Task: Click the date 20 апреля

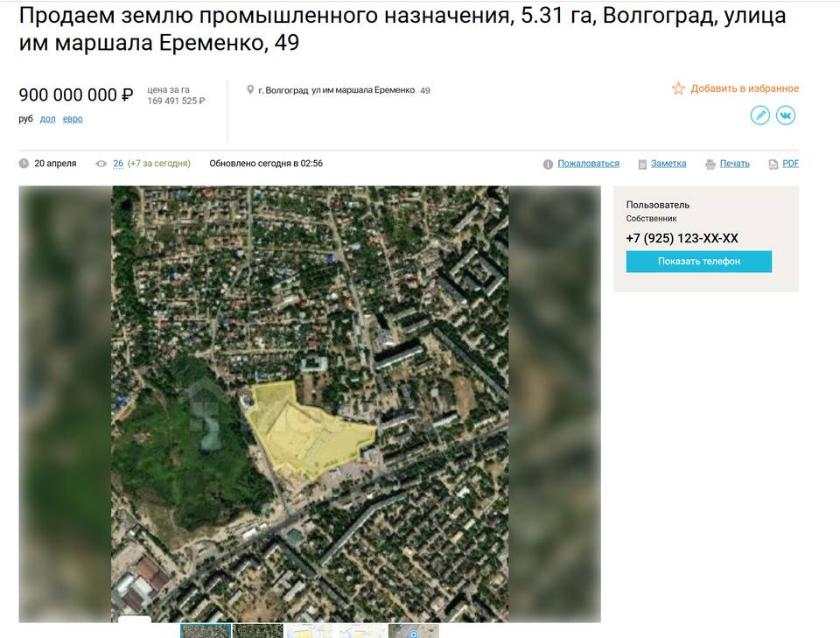Action: point(55,164)
